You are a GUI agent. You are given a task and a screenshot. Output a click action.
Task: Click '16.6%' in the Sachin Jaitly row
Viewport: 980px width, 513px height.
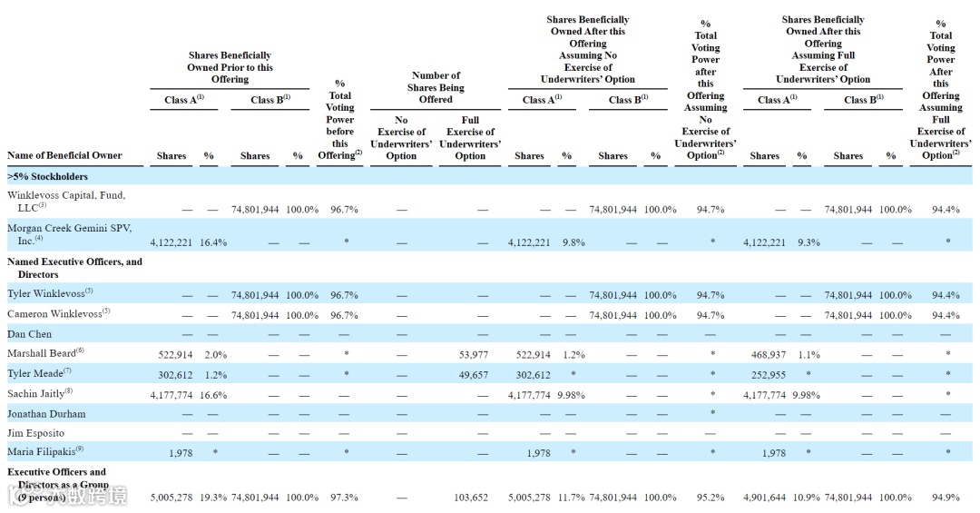(213, 395)
